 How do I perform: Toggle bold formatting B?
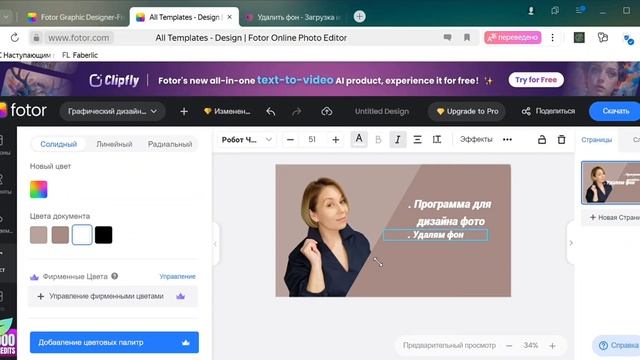[x=378, y=140]
